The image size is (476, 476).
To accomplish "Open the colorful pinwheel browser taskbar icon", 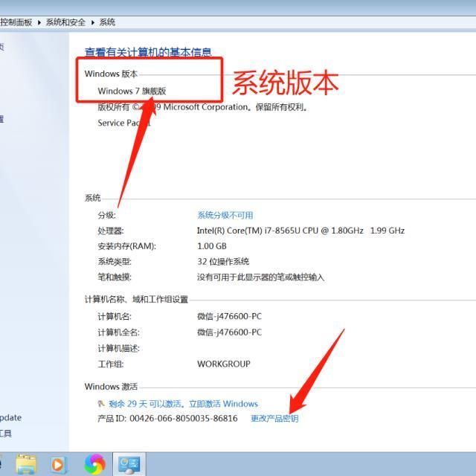I will coord(94,464).
